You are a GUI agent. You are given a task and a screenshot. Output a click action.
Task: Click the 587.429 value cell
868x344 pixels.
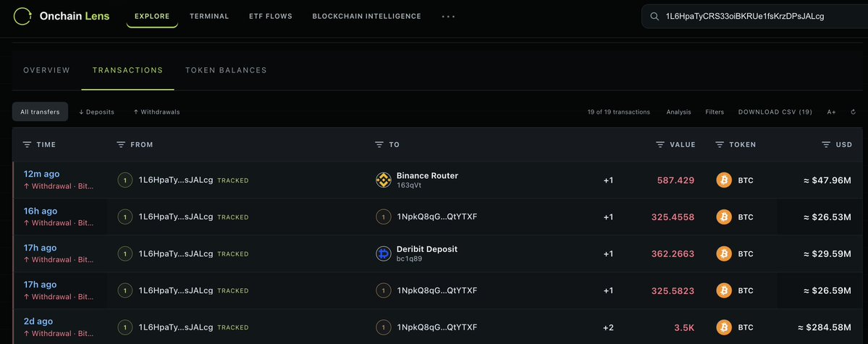coord(675,180)
